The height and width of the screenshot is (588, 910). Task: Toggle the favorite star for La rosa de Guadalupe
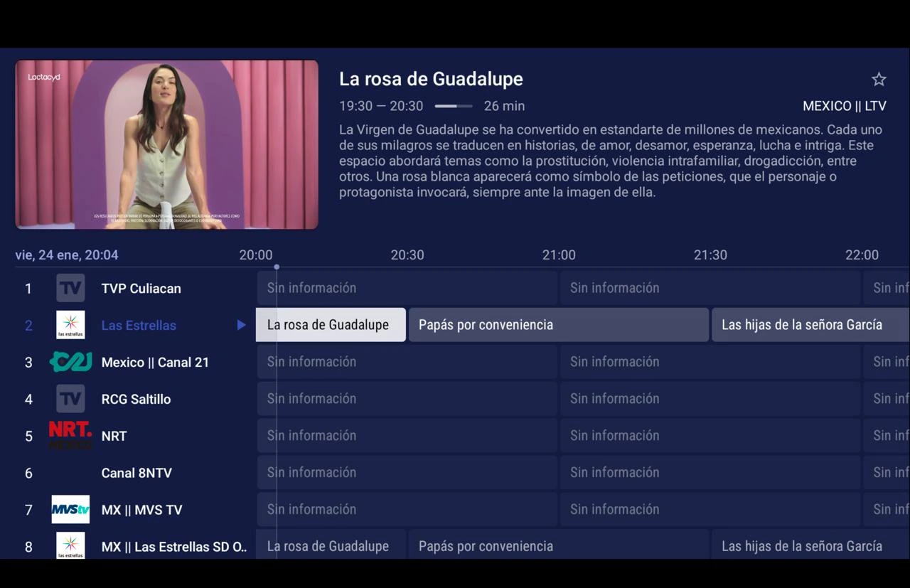coord(879,79)
